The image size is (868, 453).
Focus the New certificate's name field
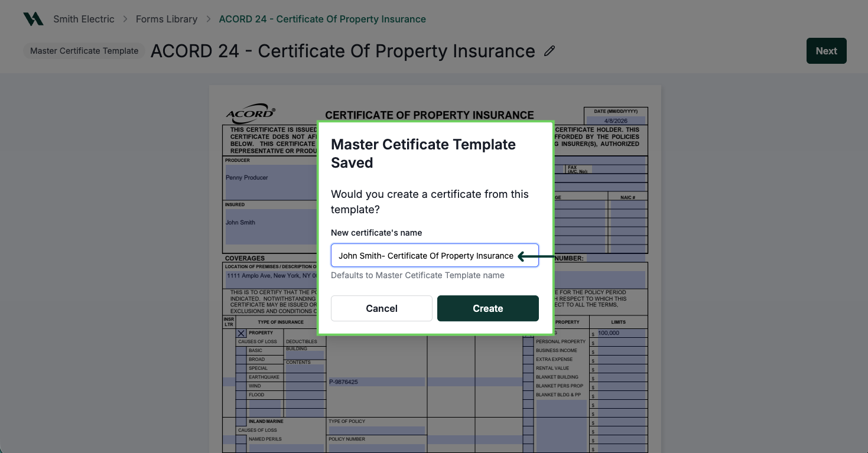(x=435, y=256)
